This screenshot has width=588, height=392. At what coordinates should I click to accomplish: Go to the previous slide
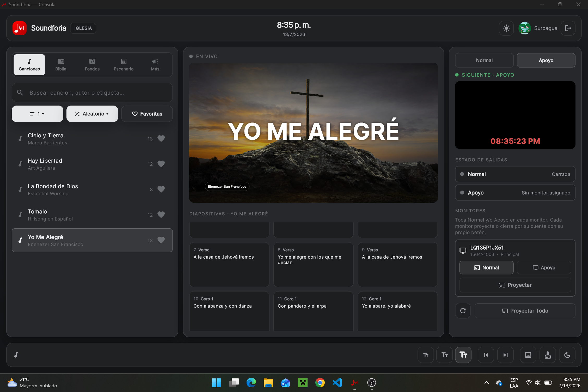486,355
